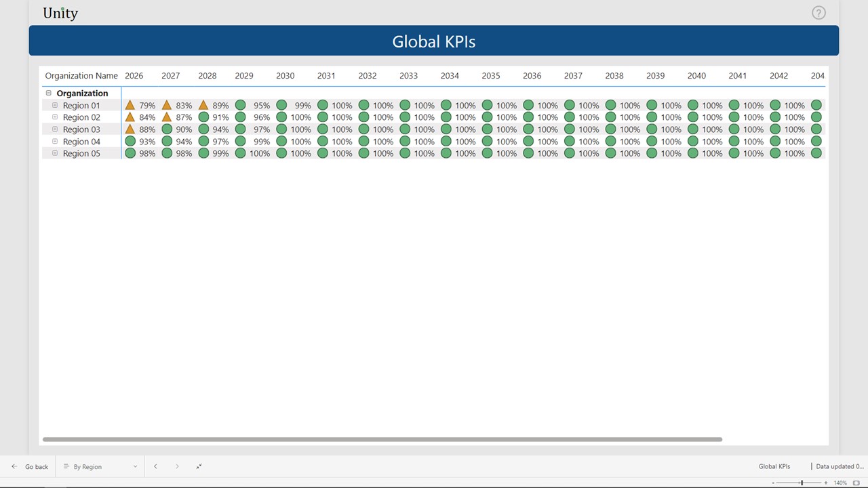Click the green circle beside 96%
Viewport: 868px width, 488px height.
coord(240,117)
